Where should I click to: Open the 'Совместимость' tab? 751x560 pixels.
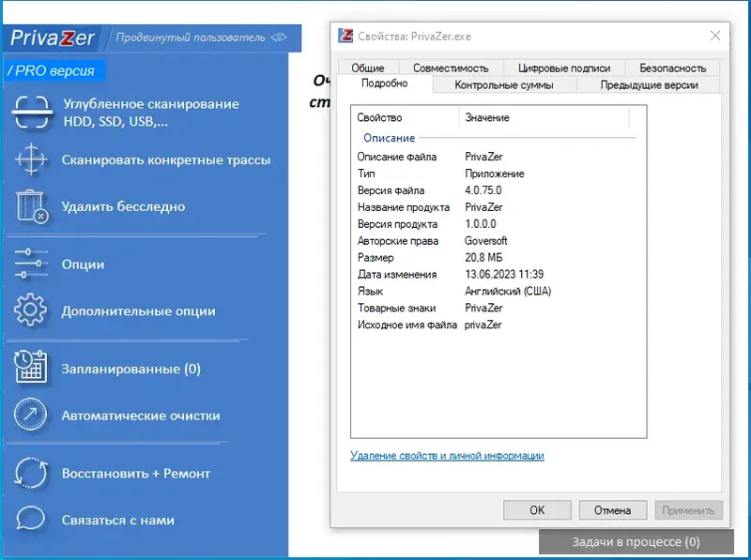pos(450,67)
